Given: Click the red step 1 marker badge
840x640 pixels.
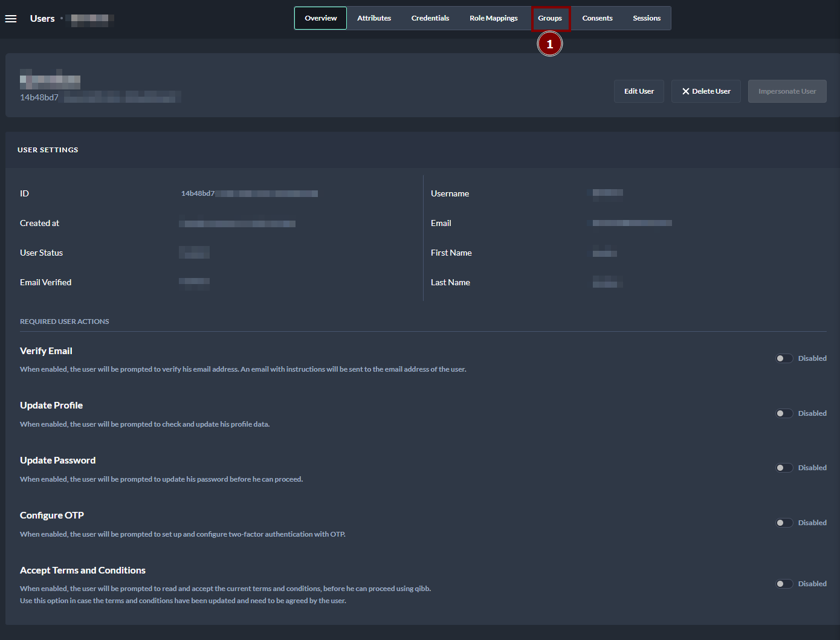Looking at the screenshot, I should click(549, 44).
